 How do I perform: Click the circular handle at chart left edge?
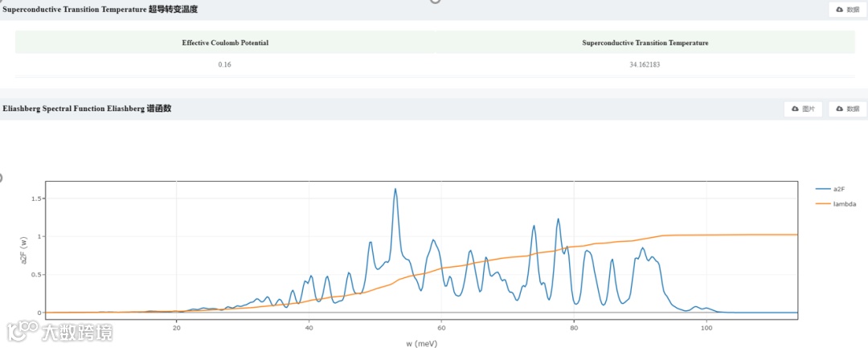(1, 178)
